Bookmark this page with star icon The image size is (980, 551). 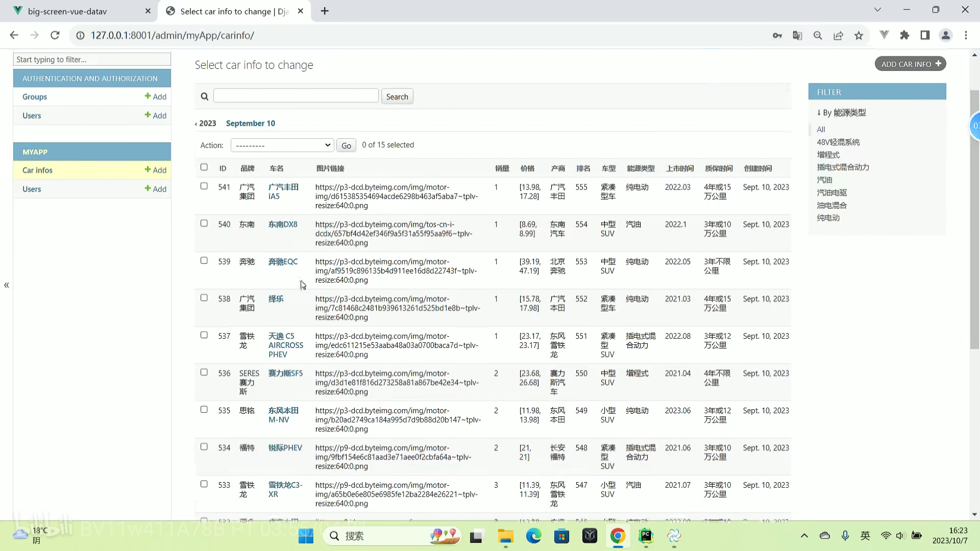(x=859, y=35)
